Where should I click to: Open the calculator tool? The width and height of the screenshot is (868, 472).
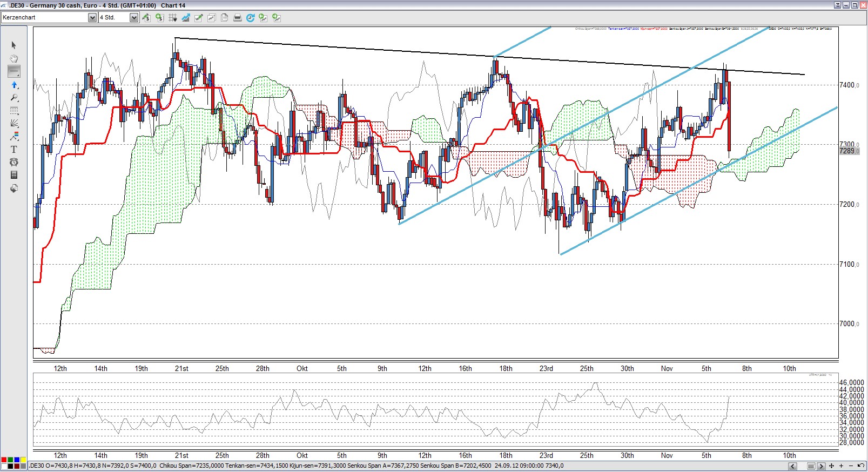(14, 175)
